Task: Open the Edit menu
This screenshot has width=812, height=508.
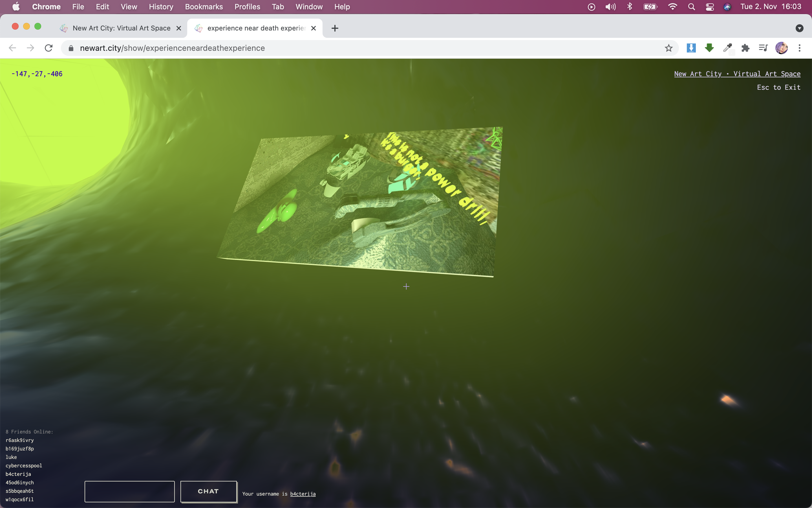Action: 102,7
